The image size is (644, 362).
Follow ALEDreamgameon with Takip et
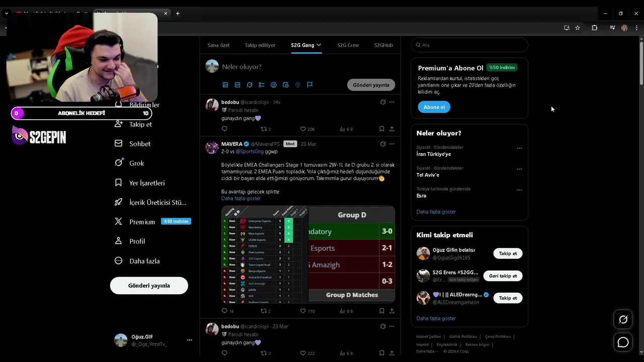click(508, 298)
